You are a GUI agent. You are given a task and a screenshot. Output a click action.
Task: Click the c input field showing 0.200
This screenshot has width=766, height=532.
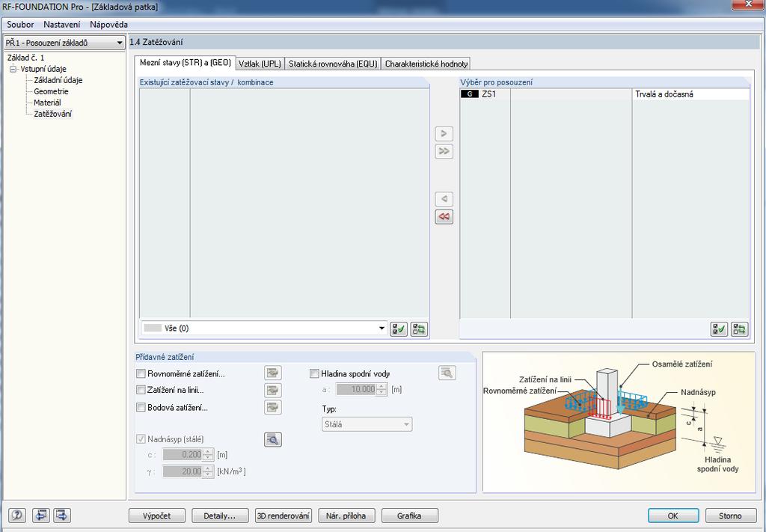(183, 455)
